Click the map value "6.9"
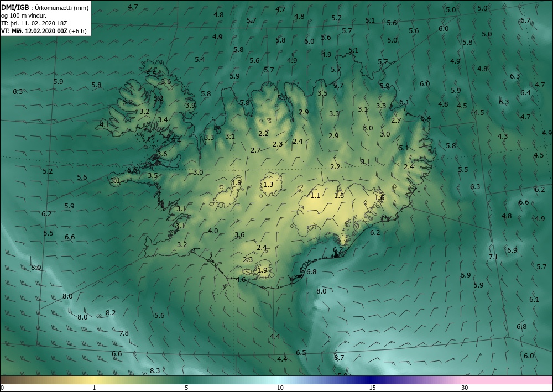553x392 pixels. pyautogui.click(x=512, y=250)
